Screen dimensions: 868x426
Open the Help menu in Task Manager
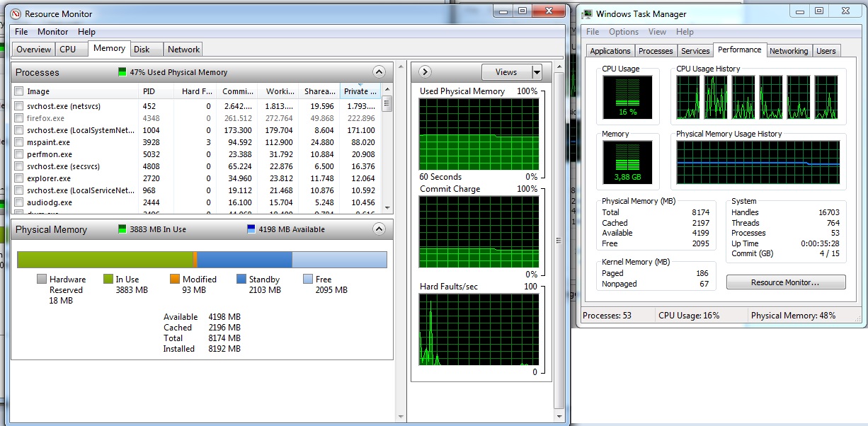coord(685,32)
